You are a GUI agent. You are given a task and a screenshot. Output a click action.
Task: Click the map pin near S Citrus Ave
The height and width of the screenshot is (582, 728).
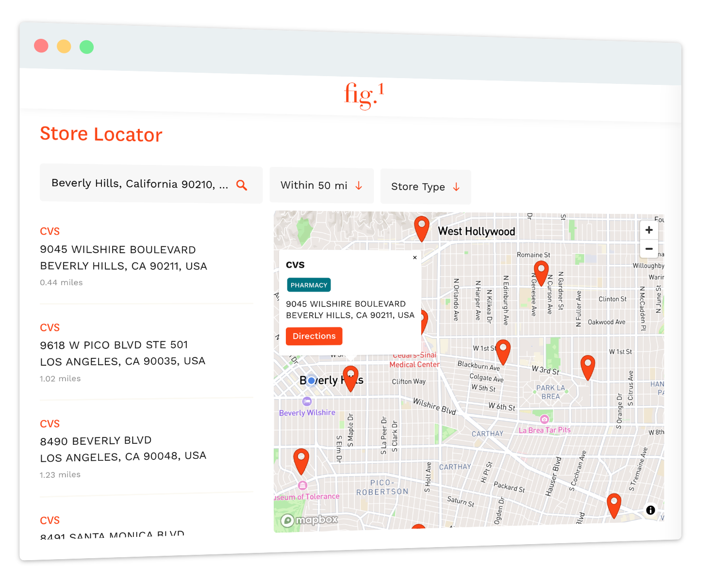point(588,367)
